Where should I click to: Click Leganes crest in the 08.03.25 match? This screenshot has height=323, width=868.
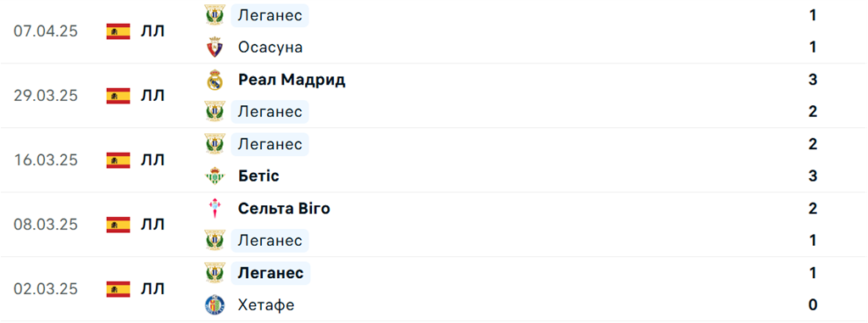214,241
